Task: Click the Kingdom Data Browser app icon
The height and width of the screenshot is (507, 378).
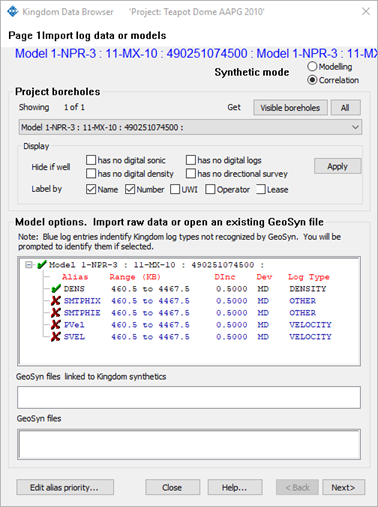Action: tap(13, 12)
